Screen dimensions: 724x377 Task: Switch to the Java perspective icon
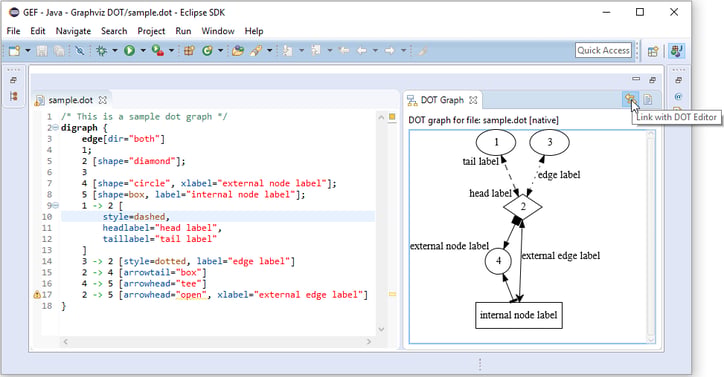[677, 50]
